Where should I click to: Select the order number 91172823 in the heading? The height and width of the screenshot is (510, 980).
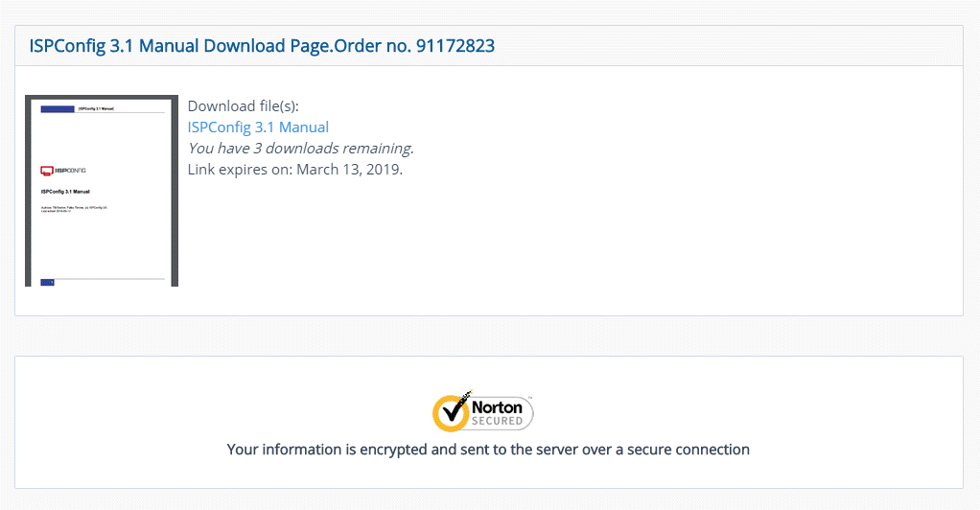pyautogui.click(x=455, y=45)
